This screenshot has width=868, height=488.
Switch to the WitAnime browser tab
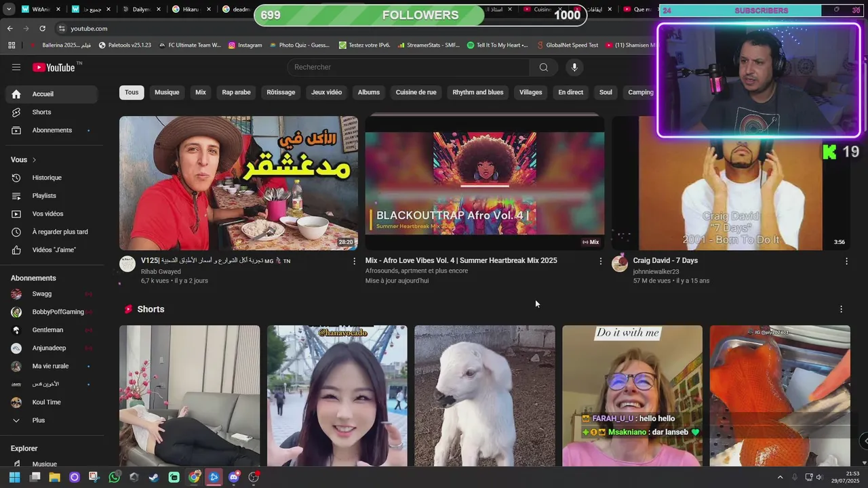[x=39, y=9]
